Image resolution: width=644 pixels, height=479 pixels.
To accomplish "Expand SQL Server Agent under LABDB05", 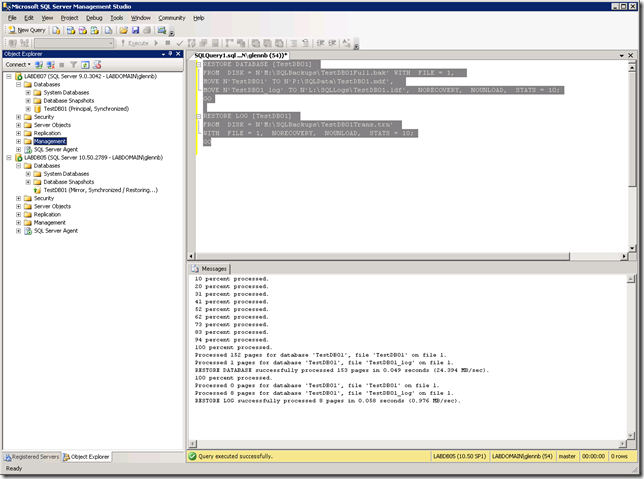I will (x=18, y=230).
